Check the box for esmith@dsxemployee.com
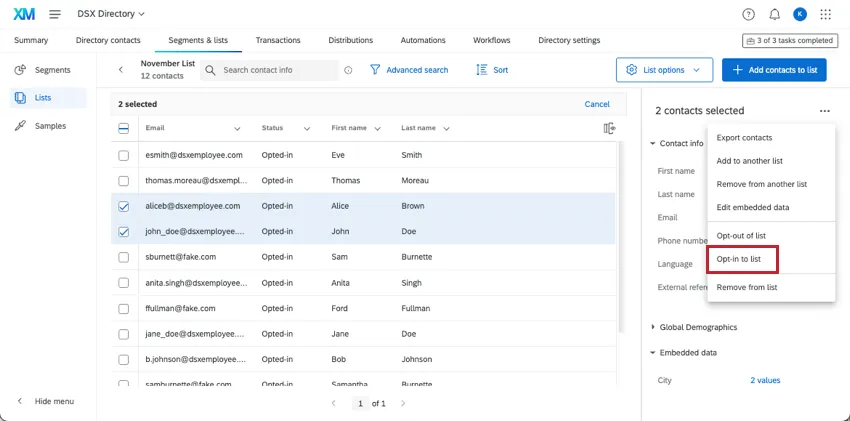 pos(124,155)
